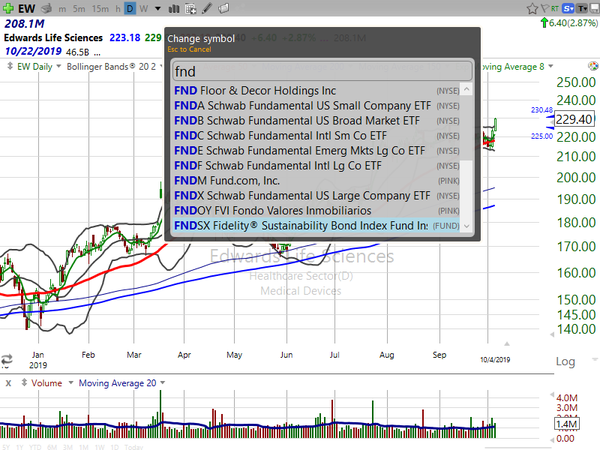
Task: Click the Change symbol search field
Action: click(320, 71)
